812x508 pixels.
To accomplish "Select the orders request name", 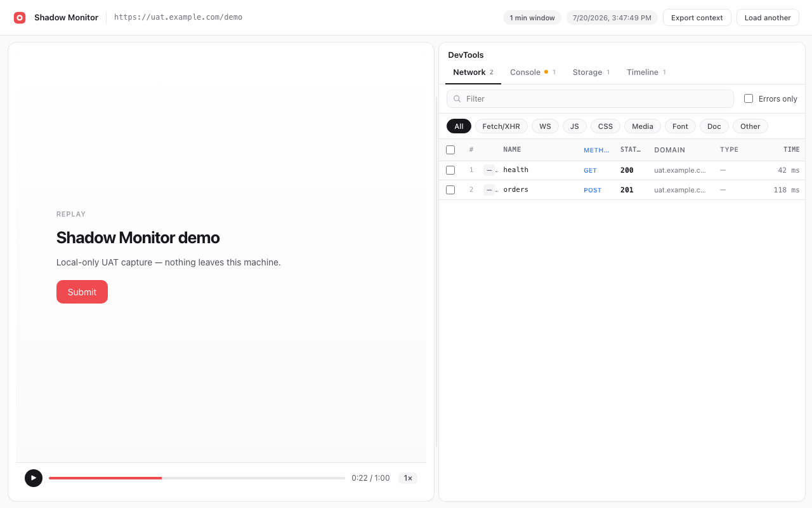I will point(516,190).
